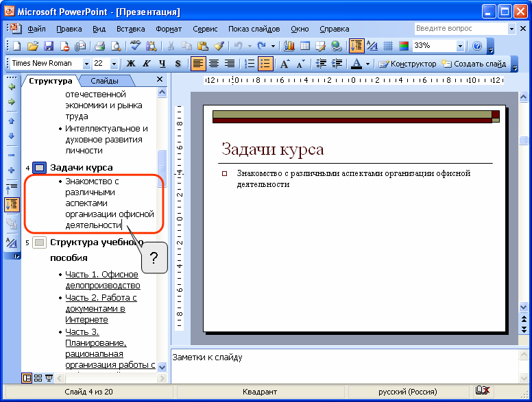
Task: Increase the indent level icon
Action: pos(337,64)
